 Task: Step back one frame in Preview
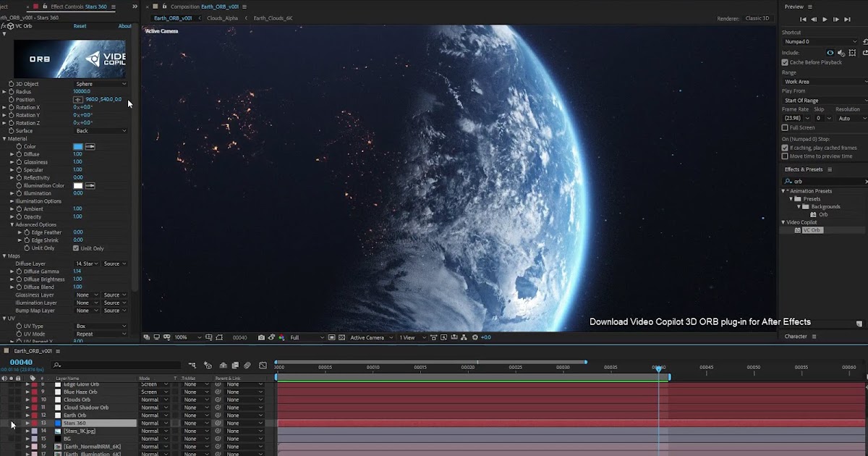814,20
